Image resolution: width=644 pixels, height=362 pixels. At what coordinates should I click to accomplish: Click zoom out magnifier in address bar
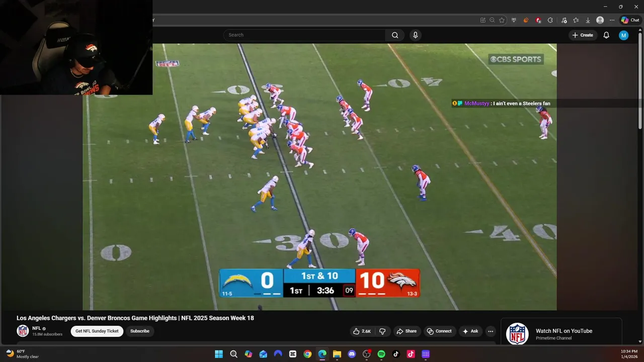[x=492, y=20]
